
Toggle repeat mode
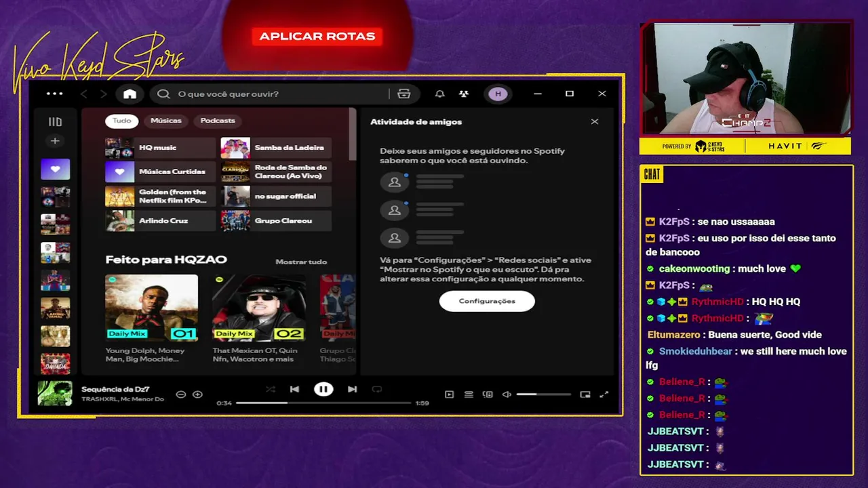pos(377,389)
